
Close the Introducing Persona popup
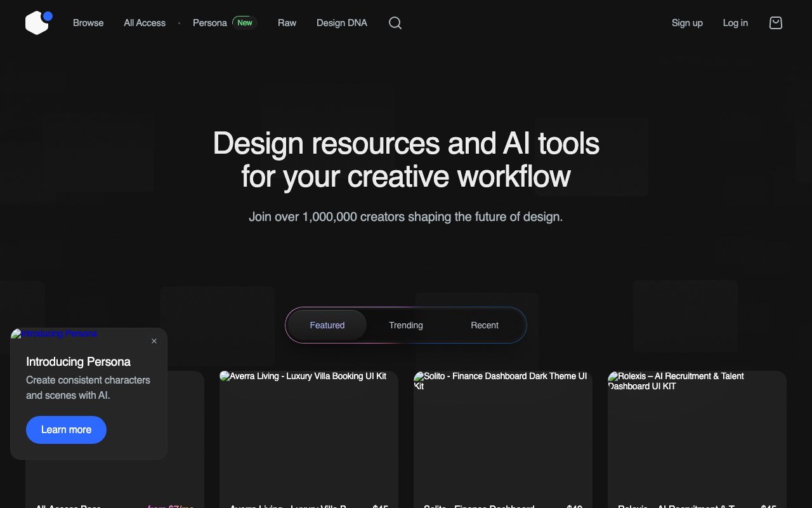point(154,341)
